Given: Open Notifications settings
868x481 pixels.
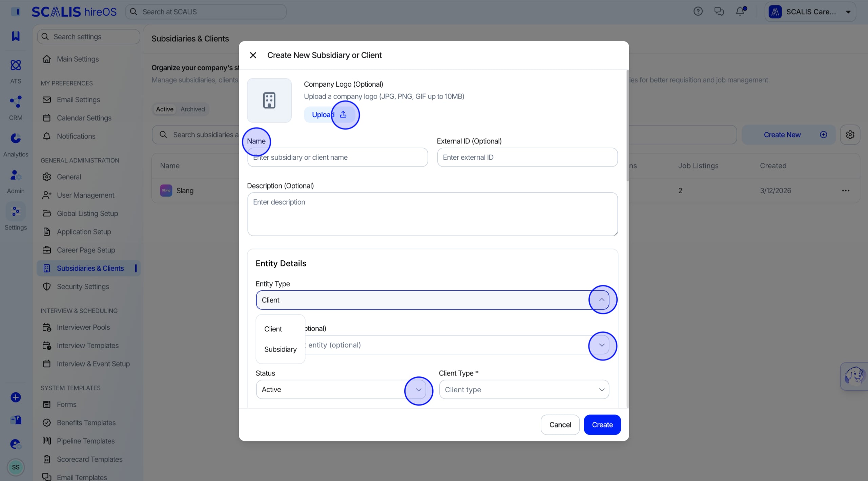Looking at the screenshot, I should (88, 136).
